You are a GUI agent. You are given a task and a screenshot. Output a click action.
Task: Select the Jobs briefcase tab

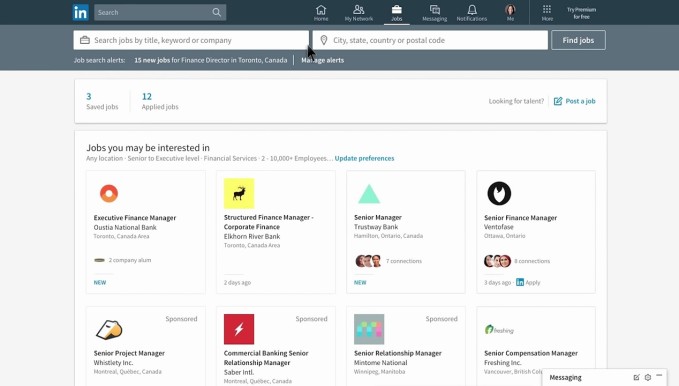(x=397, y=13)
